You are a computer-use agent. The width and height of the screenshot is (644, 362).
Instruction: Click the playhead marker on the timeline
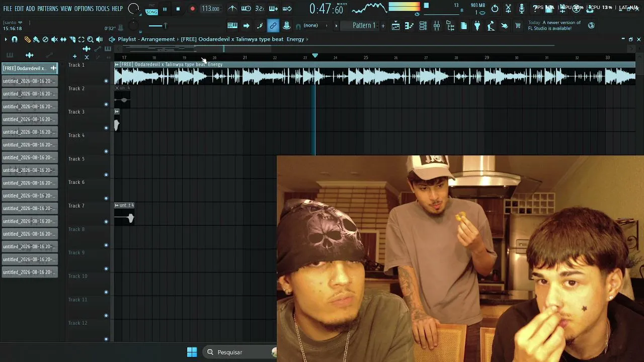(315, 56)
